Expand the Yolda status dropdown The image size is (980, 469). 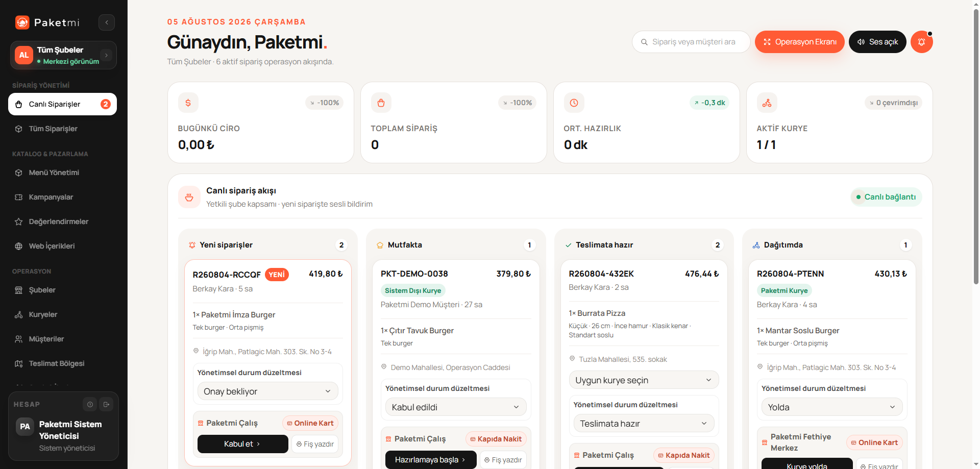[x=832, y=407]
